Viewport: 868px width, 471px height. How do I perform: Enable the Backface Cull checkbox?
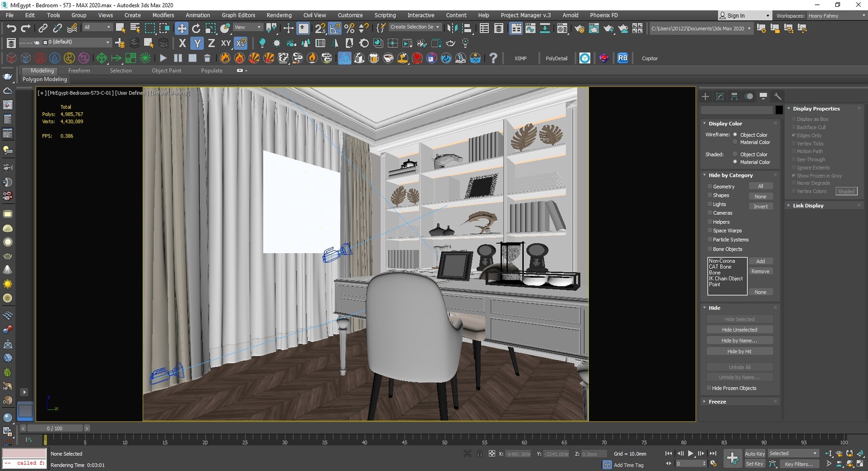click(794, 127)
